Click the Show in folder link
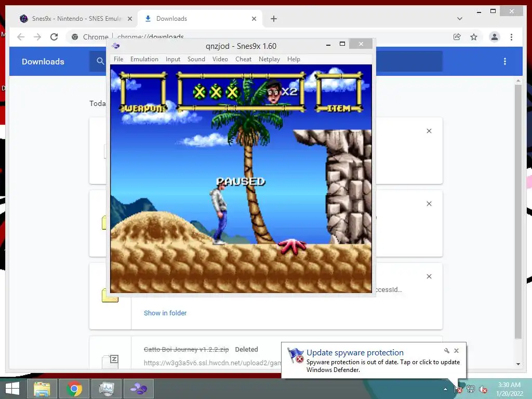Screen dimensions: 532x399 point(165,313)
